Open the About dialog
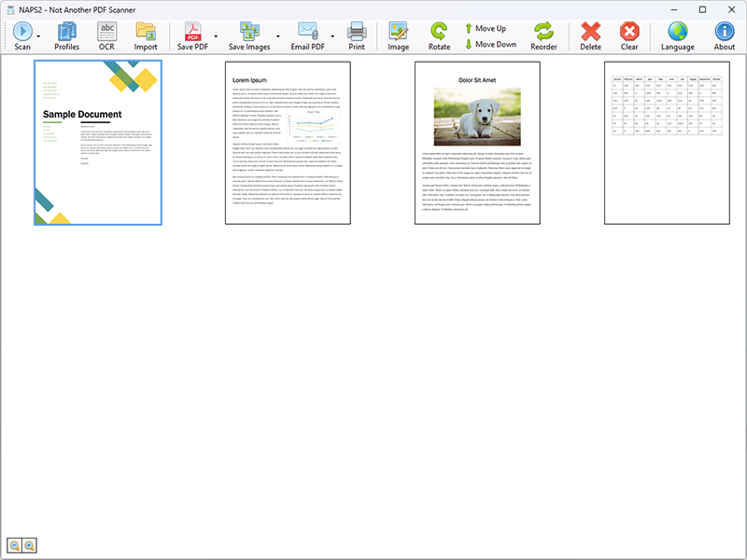The height and width of the screenshot is (560, 747). click(x=725, y=35)
